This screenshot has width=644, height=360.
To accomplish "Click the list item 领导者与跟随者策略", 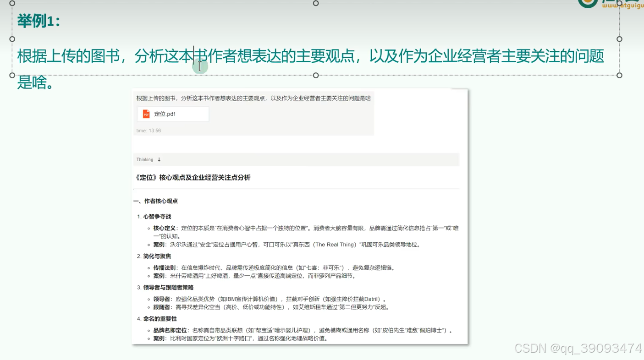I will (x=168, y=288).
